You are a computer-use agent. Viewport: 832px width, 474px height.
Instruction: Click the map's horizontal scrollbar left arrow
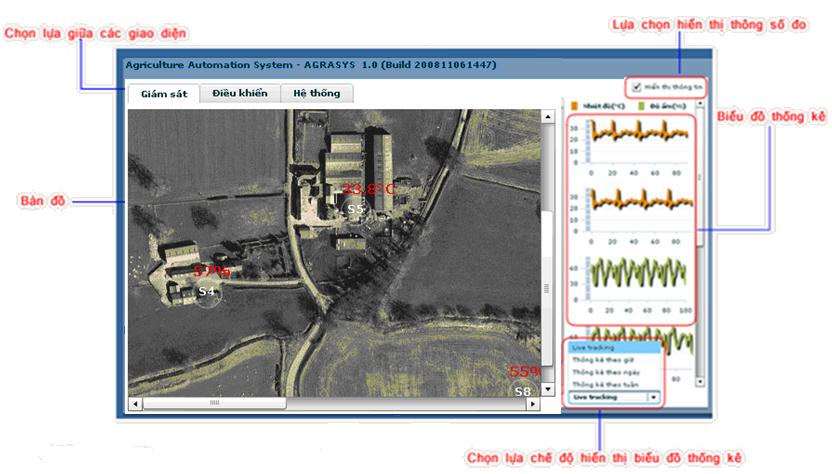(135, 403)
